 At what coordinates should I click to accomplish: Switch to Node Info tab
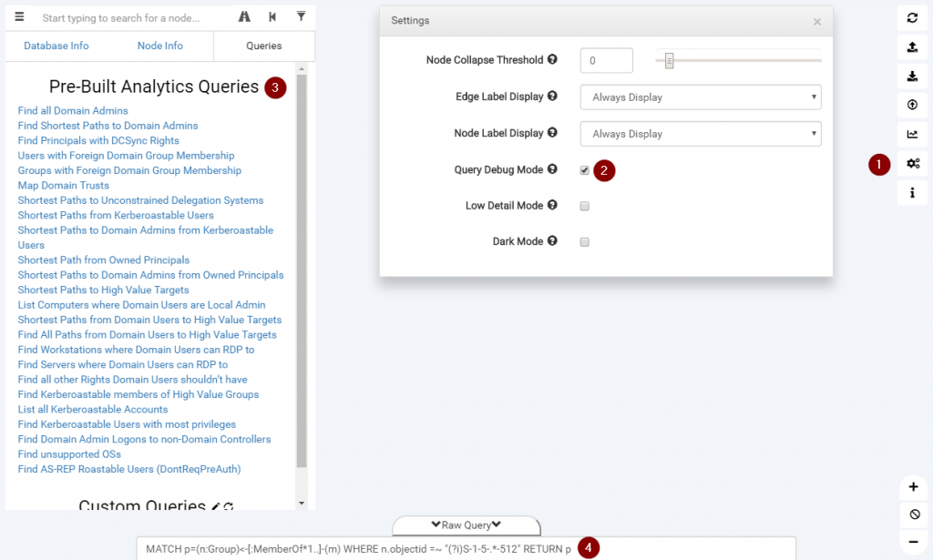(x=160, y=46)
